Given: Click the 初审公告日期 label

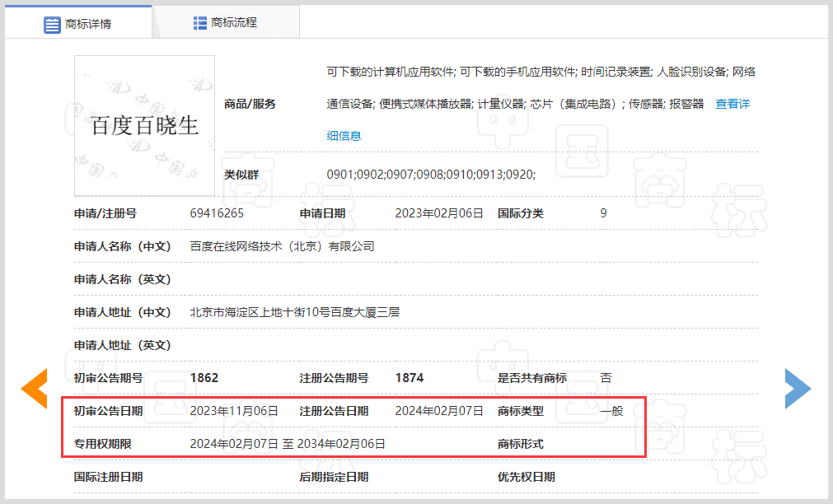Looking at the screenshot, I should pos(109,411).
